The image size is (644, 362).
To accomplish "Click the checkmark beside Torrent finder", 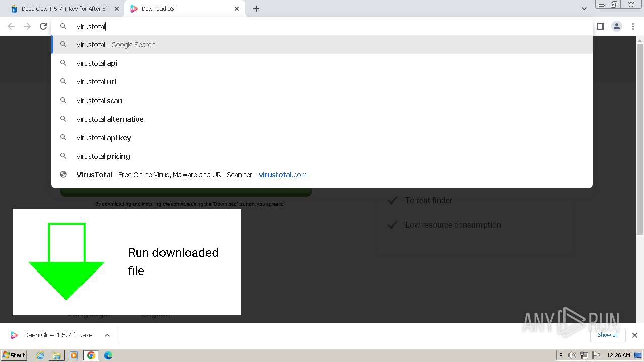I will coord(392,200).
